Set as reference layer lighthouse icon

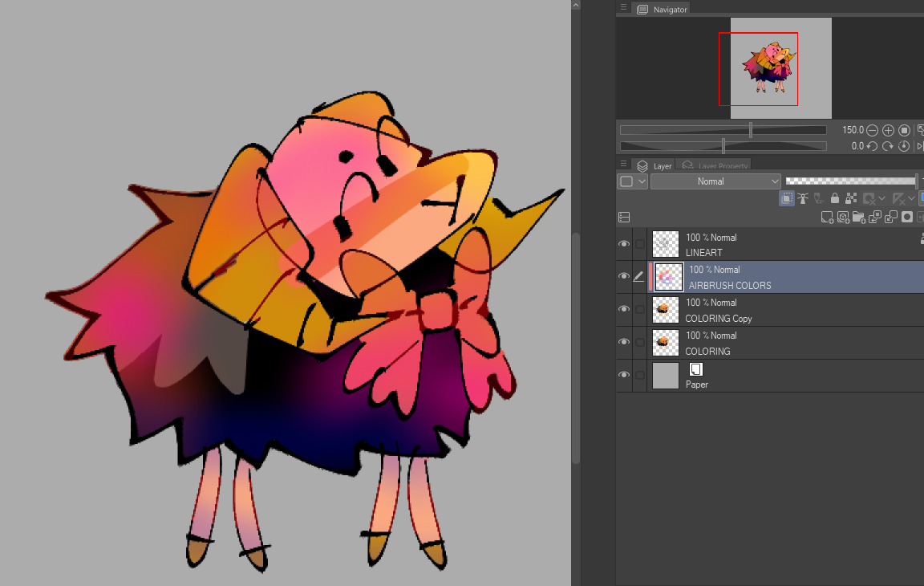coord(803,198)
